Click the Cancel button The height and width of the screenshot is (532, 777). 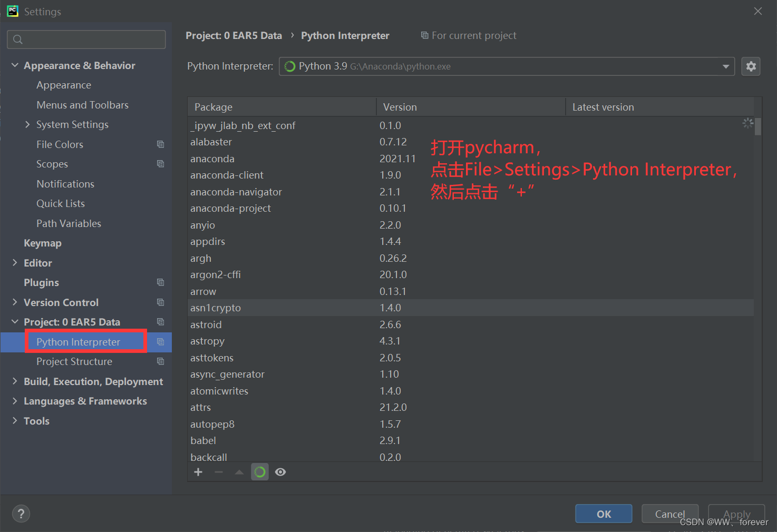point(670,514)
